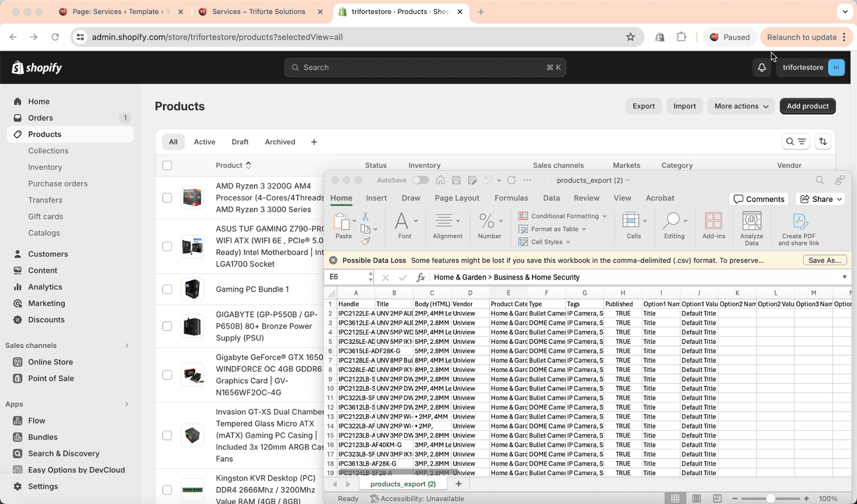Select the Gaming PC Bundle 1 checkbox

click(167, 289)
